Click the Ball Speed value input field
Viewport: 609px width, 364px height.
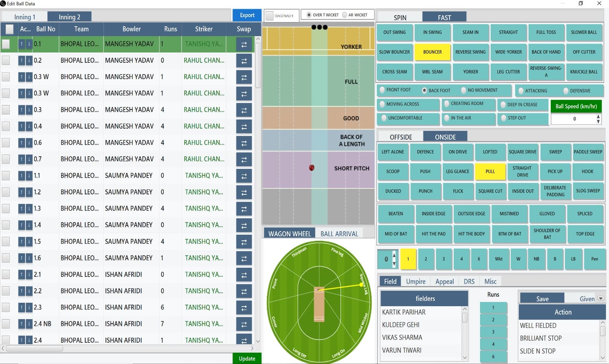coord(573,119)
